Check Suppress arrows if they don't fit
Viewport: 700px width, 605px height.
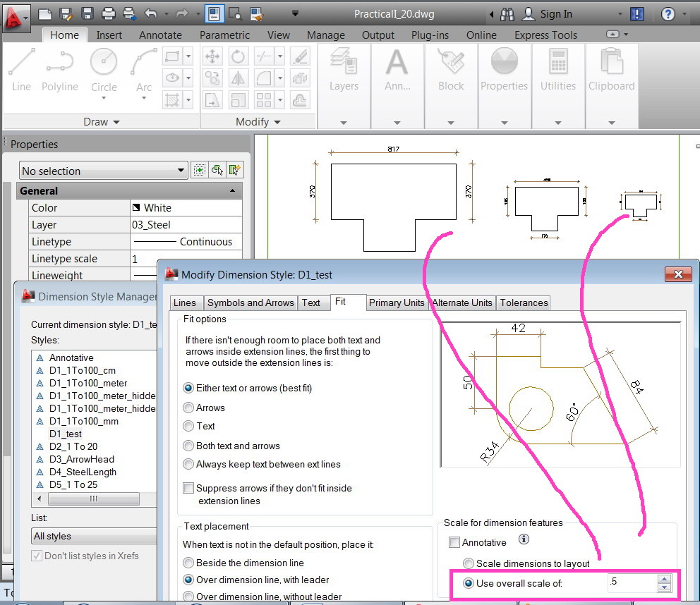[188, 488]
